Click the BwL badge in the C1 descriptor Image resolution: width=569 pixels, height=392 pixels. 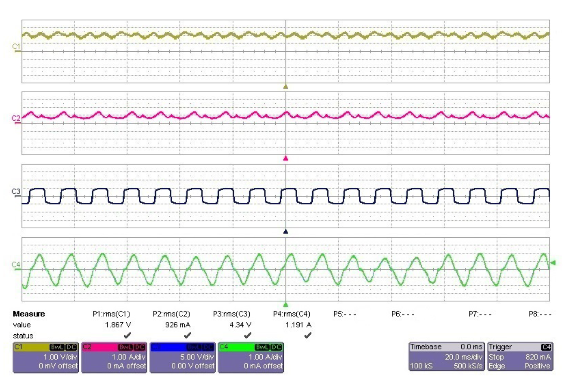click(57, 347)
